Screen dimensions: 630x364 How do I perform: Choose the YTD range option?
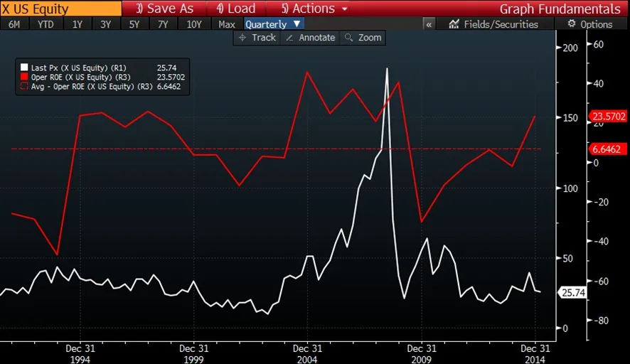[46, 24]
